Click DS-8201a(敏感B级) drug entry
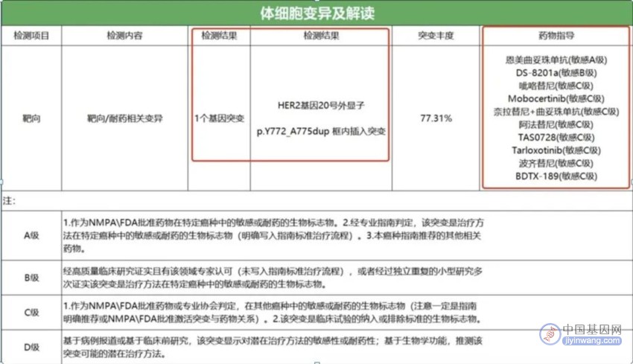This screenshot has width=633, height=364. [556, 73]
